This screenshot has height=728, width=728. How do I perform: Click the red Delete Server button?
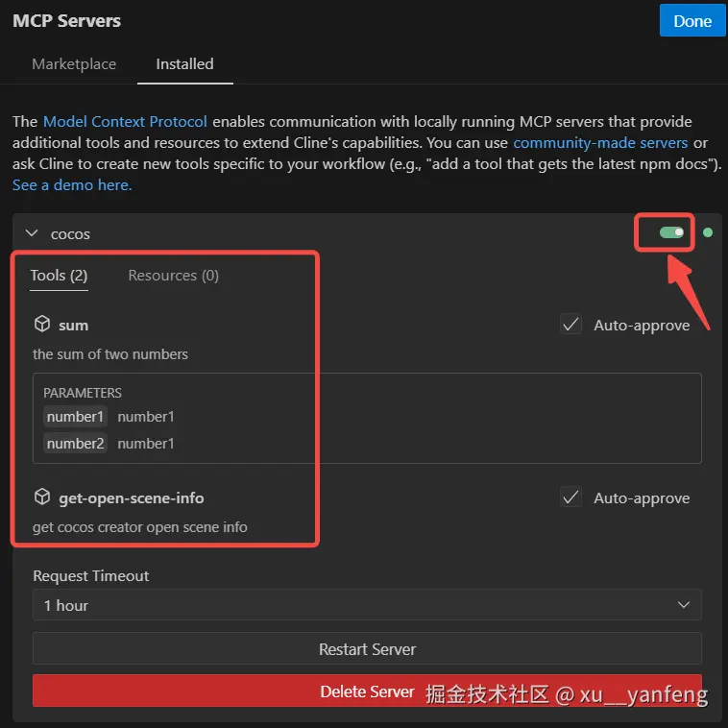pyautogui.click(x=367, y=691)
